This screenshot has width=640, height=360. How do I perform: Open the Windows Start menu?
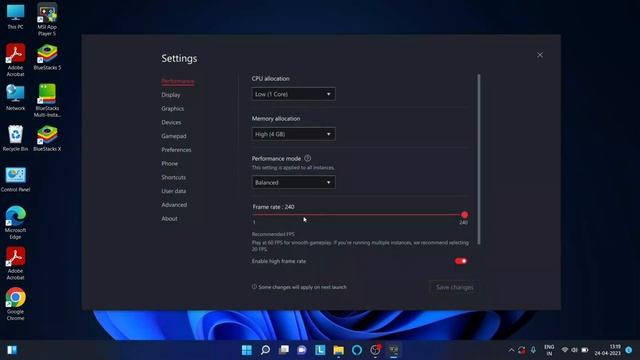pos(247,350)
